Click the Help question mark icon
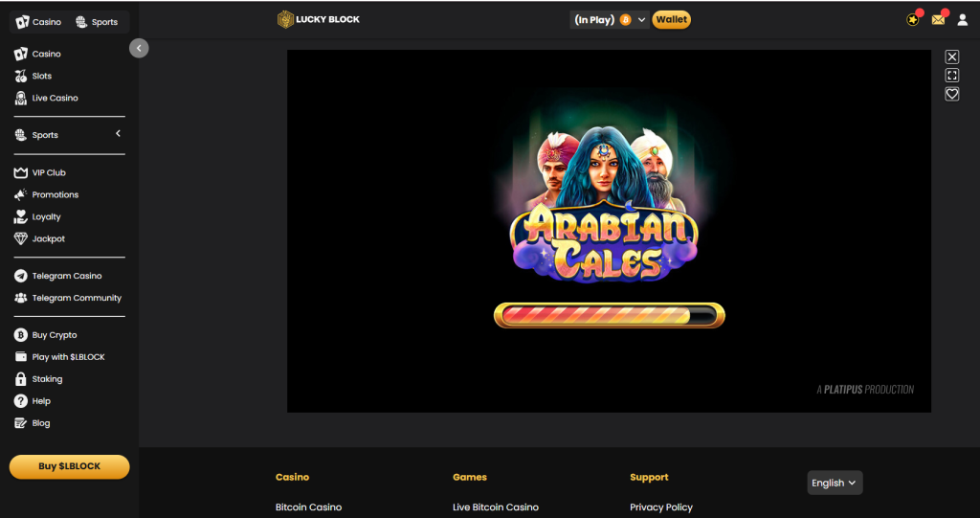The image size is (980, 518). point(21,401)
